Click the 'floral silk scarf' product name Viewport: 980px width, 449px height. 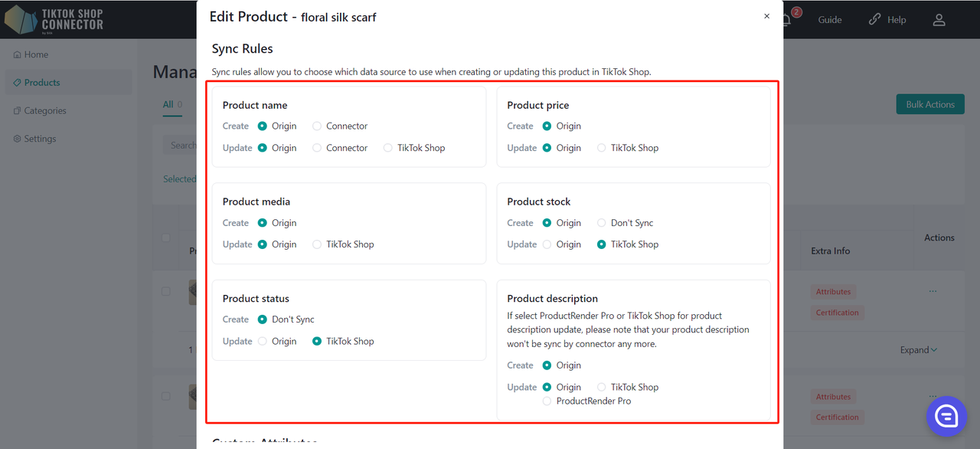click(x=338, y=18)
